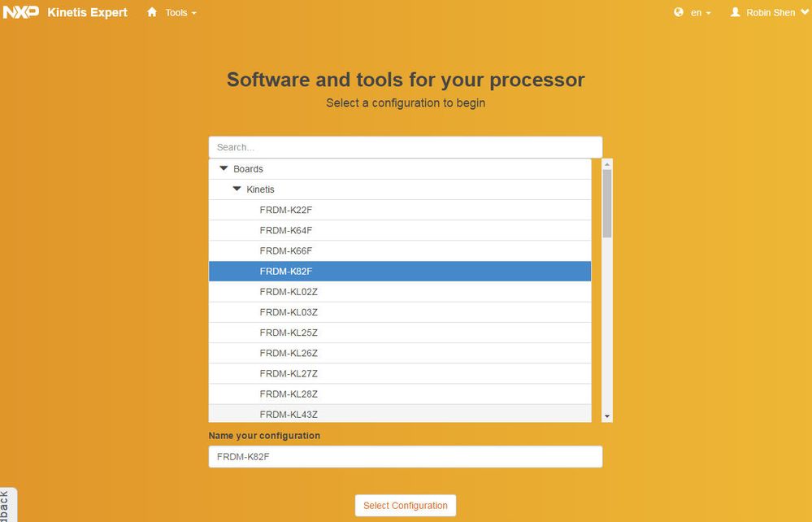The image size is (812, 522).
Task: Click scrollbar down arrow of board list
Action: click(x=607, y=417)
